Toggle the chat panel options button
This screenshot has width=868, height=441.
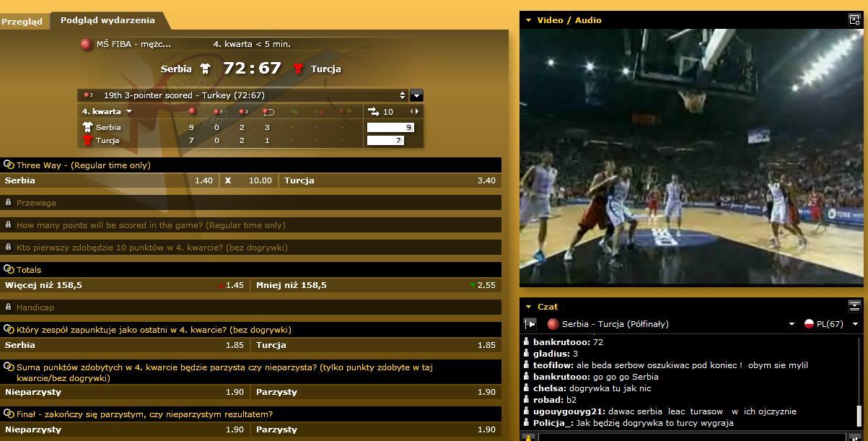(854, 306)
